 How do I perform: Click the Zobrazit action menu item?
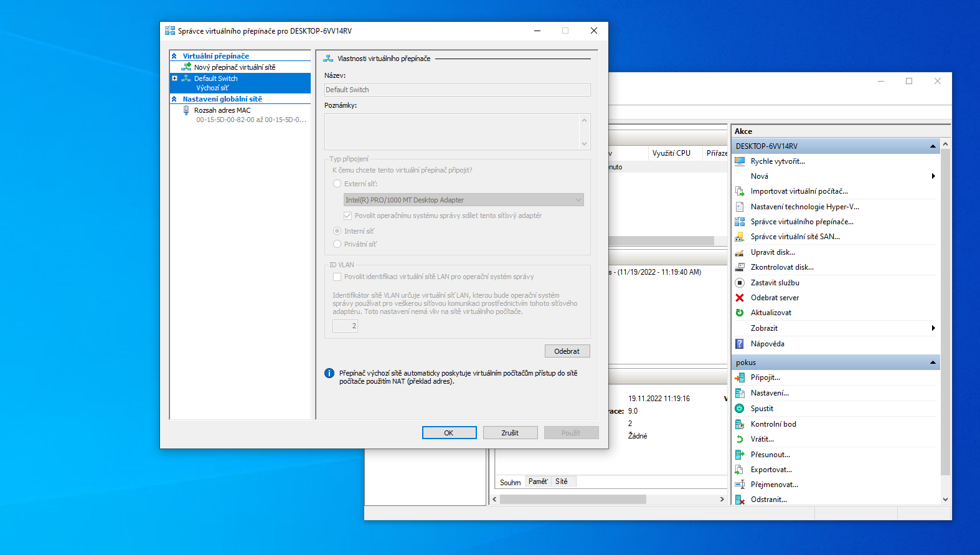[764, 328]
